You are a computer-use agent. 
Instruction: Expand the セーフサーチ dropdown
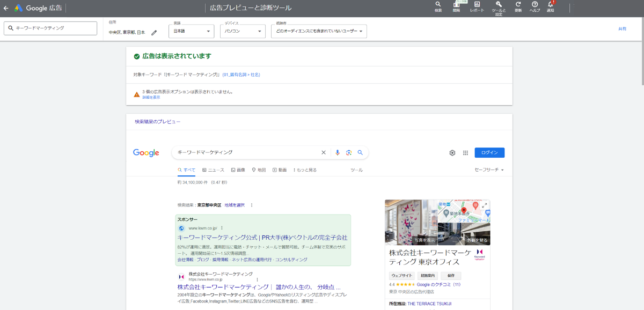[489, 170]
